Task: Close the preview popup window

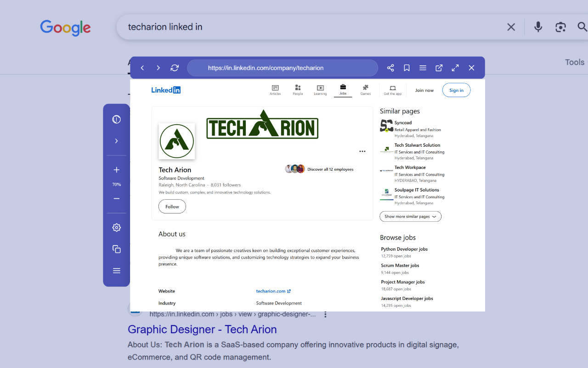Action: (x=471, y=68)
